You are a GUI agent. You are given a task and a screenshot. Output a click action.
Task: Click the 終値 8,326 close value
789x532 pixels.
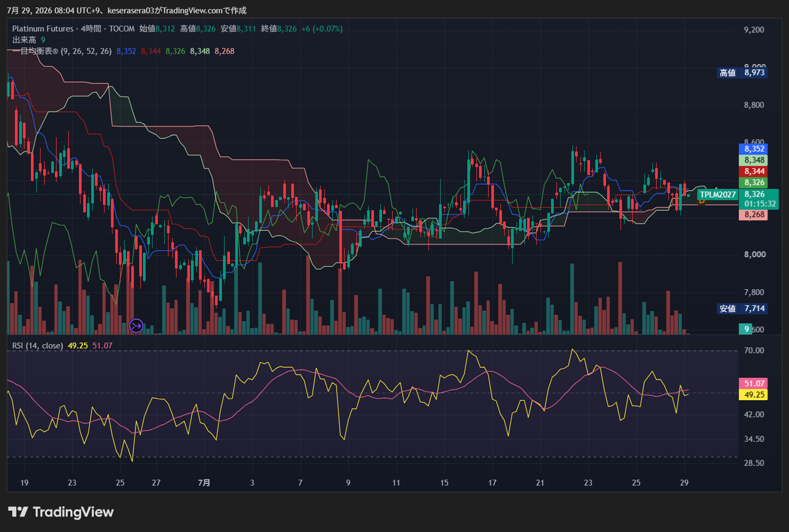point(279,28)
